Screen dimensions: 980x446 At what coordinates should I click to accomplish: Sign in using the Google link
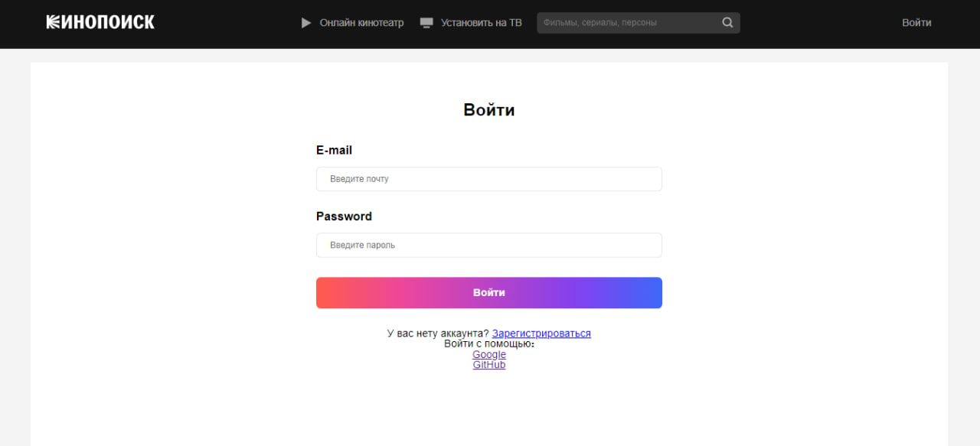pos(489,354)
